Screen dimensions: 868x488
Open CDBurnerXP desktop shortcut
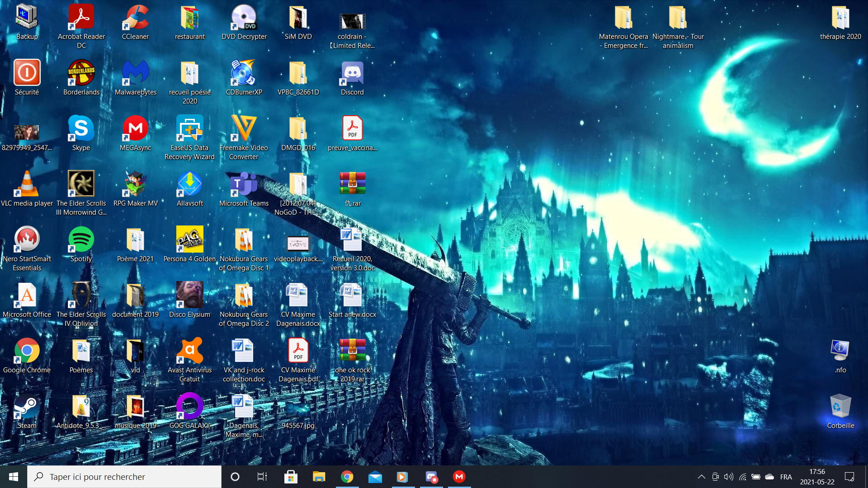pyautogui.click(x=244, y=77)
